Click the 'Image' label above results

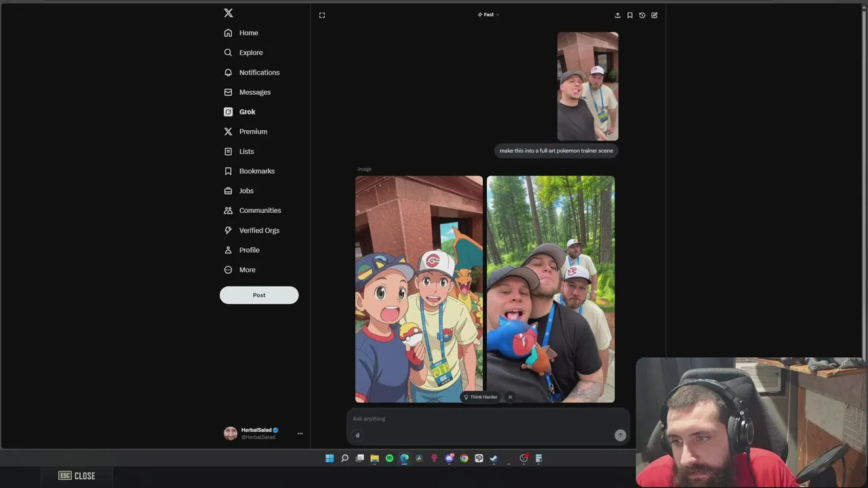[364, 169]
